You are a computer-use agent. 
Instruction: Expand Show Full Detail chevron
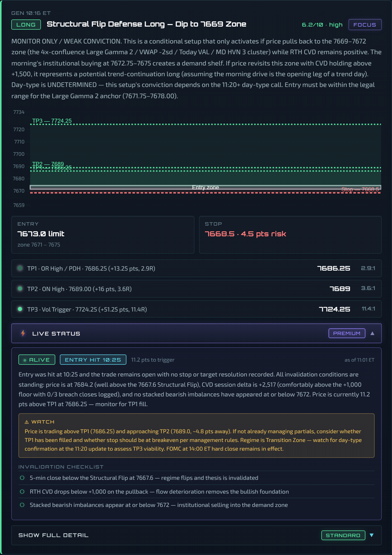372,535
